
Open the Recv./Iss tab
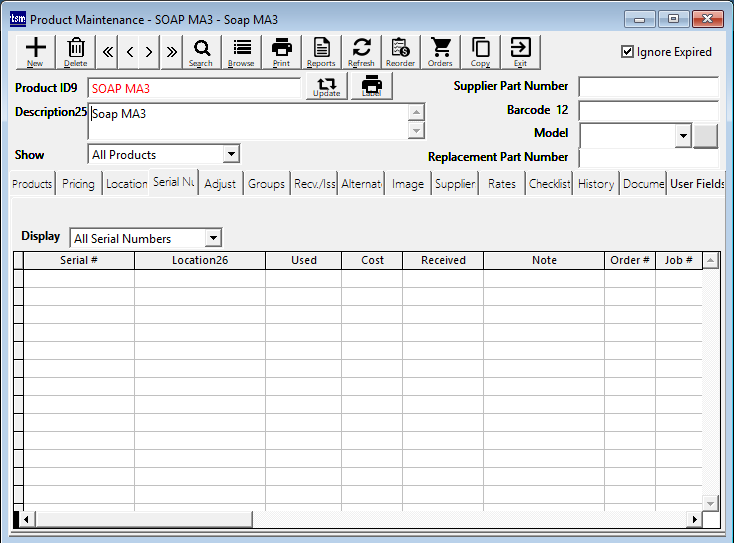pyautogui.click(x=315, y=184)
